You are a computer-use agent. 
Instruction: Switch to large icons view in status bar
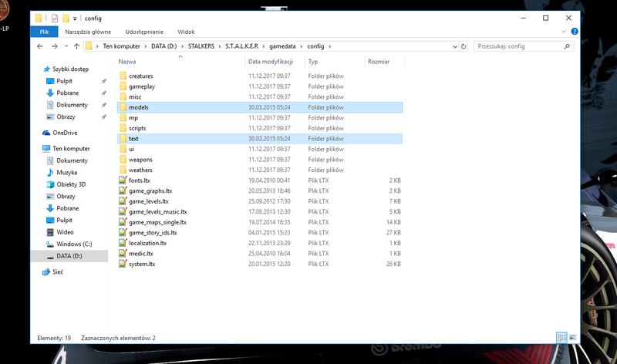click(x=571, y=338)
